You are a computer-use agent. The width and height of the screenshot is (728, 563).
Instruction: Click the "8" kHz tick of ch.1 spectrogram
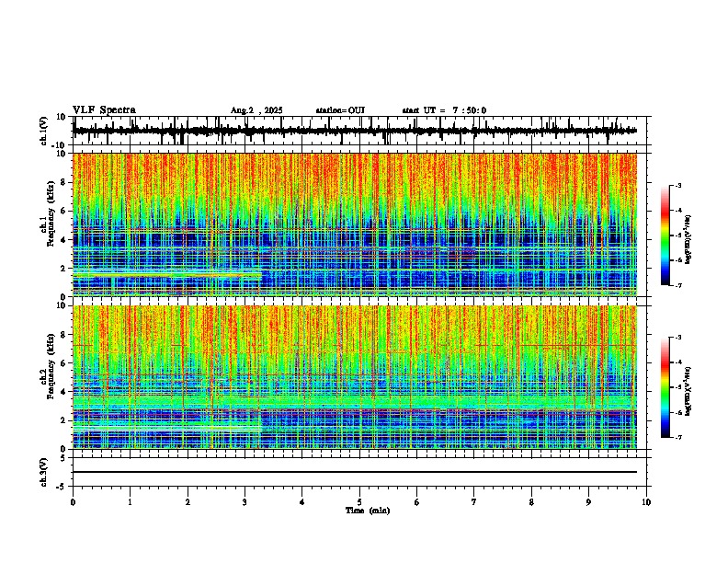pos(64,182)
